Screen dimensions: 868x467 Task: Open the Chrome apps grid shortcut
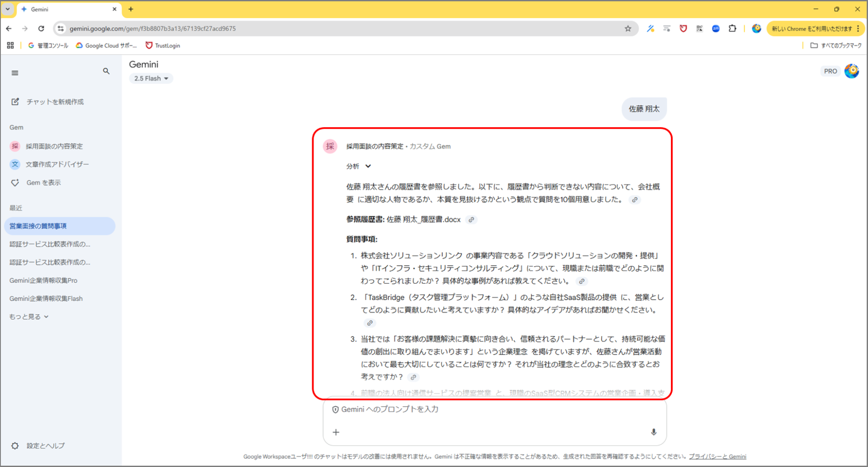10,45
